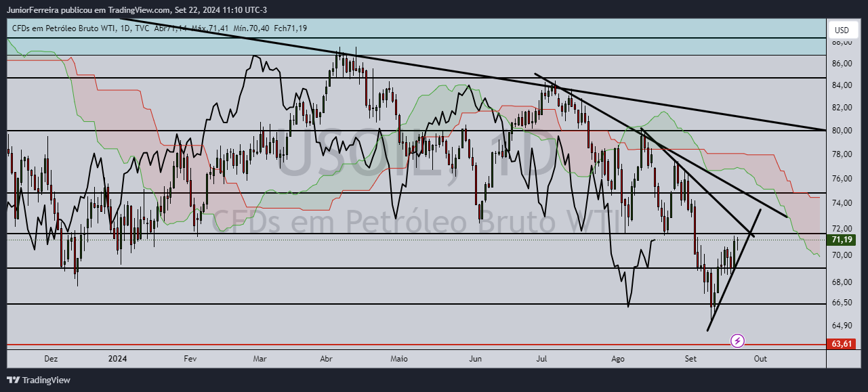Click the 76,00 price axis label
This screenshot has height=392, width=868.
click(x=842, y=179)
